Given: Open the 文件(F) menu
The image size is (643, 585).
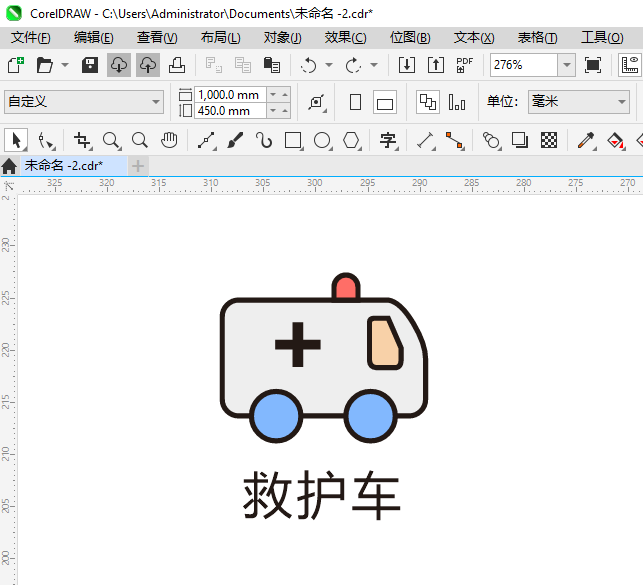Looking at the screenshot, I should [31, 38].
